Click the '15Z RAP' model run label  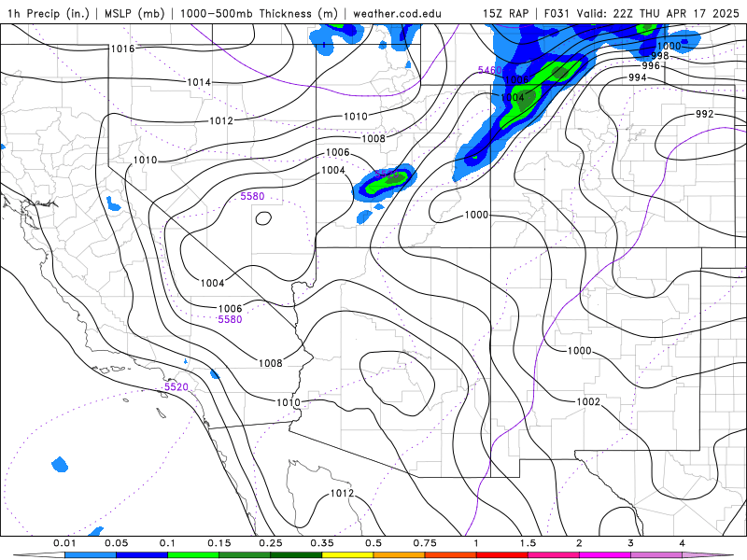click(505, 13)
